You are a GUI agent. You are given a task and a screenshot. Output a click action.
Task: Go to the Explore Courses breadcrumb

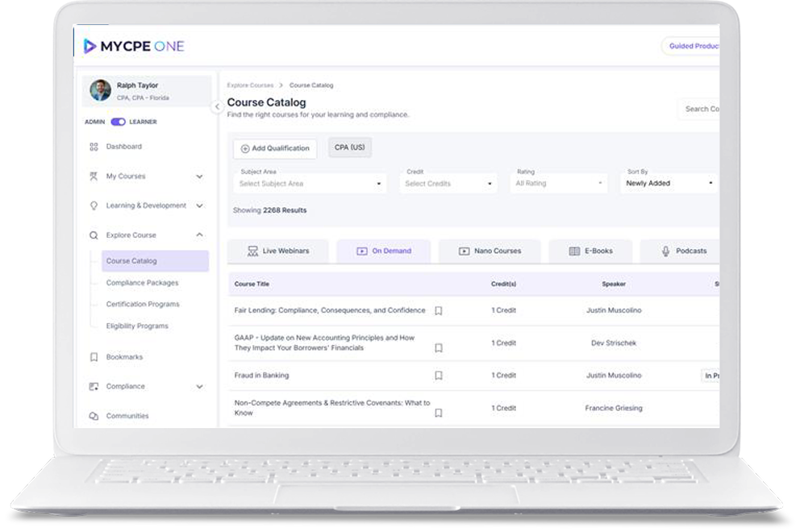point(251,85)
